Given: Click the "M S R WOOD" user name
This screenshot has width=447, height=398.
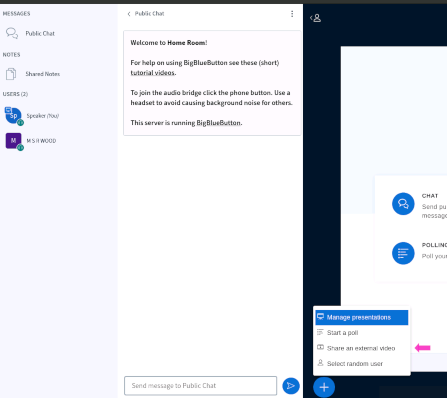Looking at the screenshot, I should (41, 141).
